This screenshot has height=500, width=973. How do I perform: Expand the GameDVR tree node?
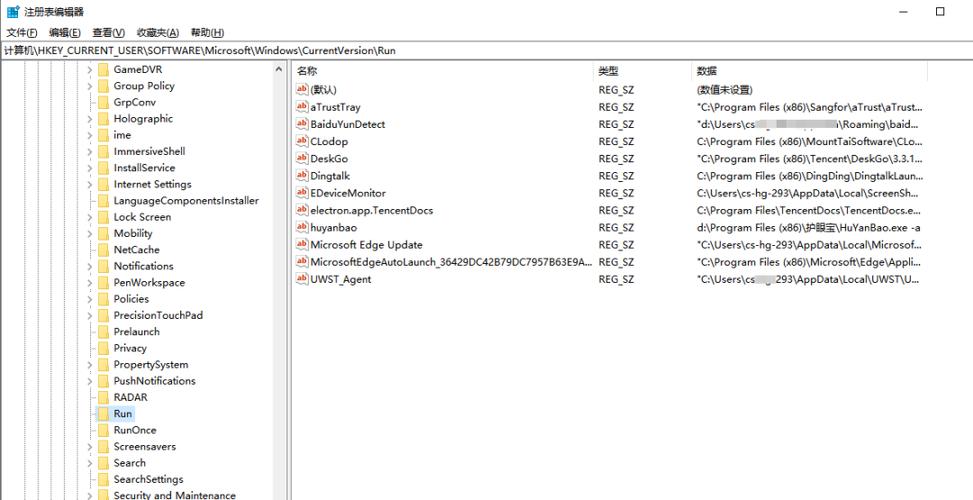coord(89,70)
